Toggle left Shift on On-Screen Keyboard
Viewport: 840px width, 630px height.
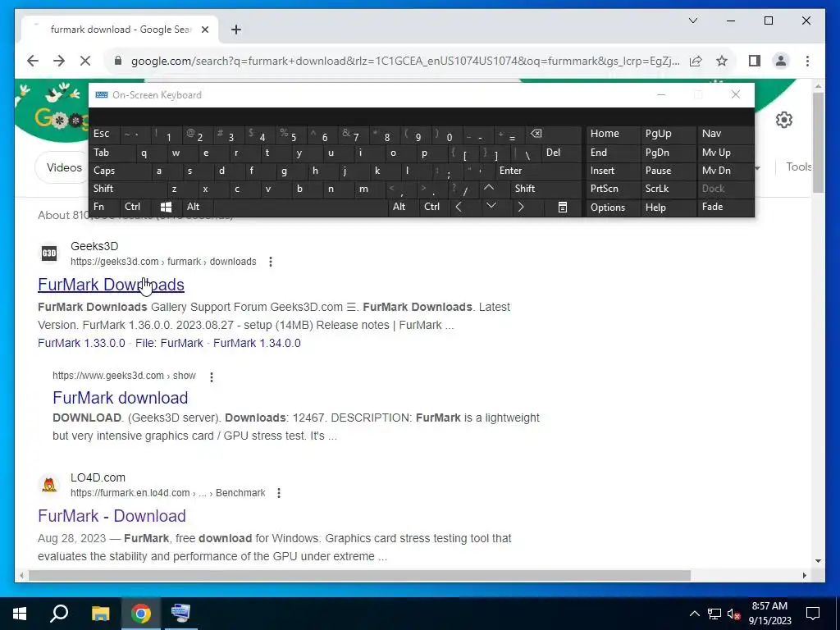click(x=127, y=189)
